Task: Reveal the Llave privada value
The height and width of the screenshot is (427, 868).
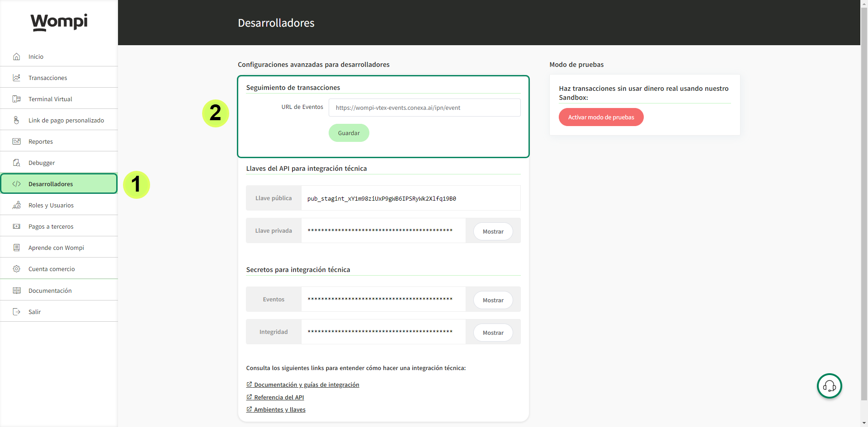Action: pos(492,231)
